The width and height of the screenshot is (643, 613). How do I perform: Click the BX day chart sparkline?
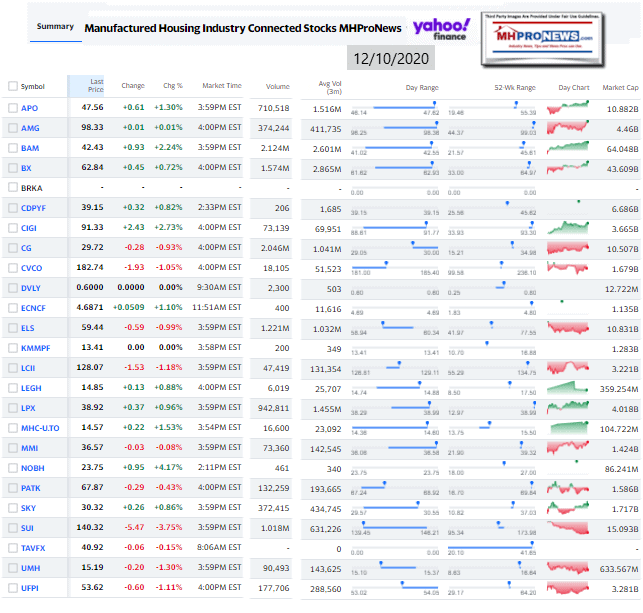pos(568,168)
